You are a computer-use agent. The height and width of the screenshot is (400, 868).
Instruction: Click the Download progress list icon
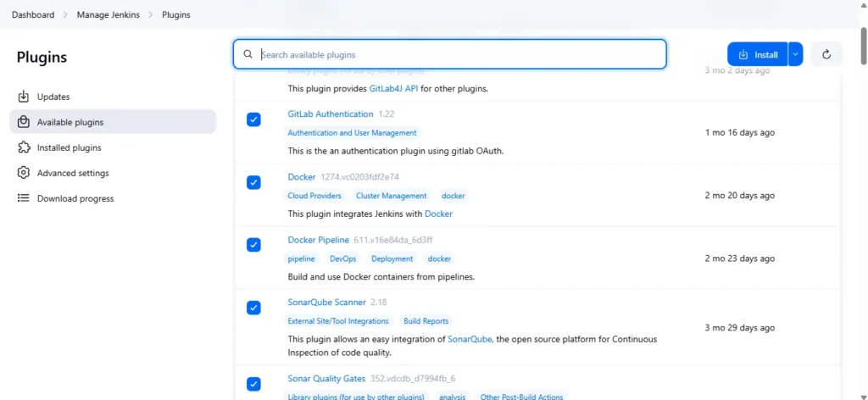pyautogui.click(x=24, y=198)
